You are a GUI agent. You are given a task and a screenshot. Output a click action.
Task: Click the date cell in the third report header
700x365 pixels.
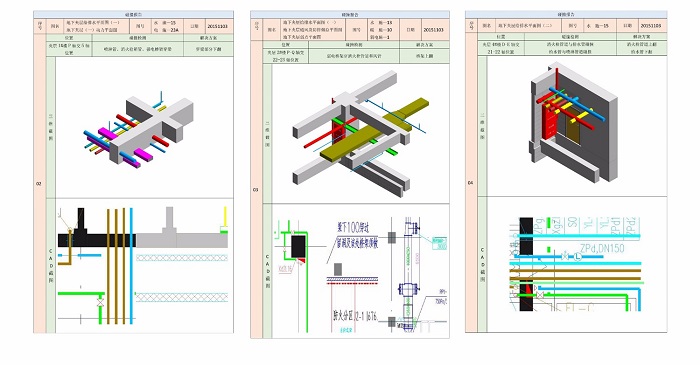(x=650, y=26)
